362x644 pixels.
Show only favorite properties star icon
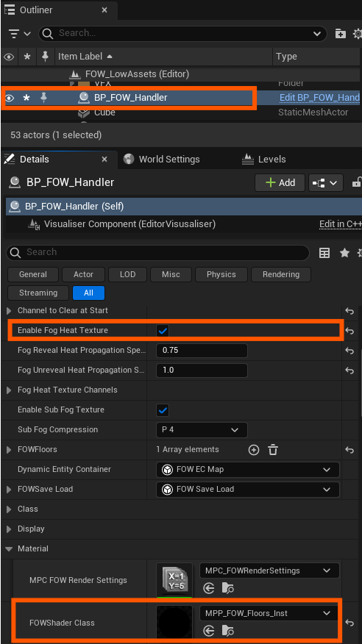[x=344, y=253]
